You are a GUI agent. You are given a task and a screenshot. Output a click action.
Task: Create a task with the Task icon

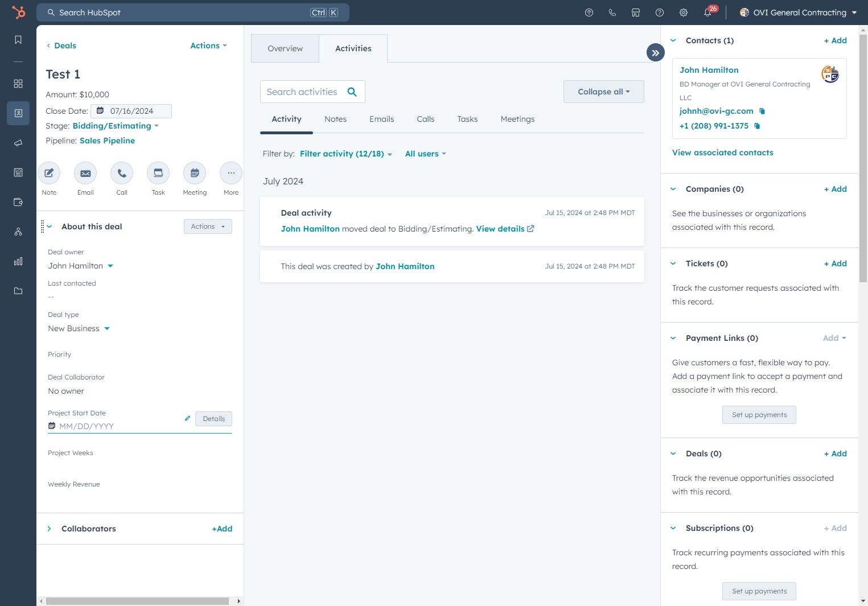coord(158,173)
